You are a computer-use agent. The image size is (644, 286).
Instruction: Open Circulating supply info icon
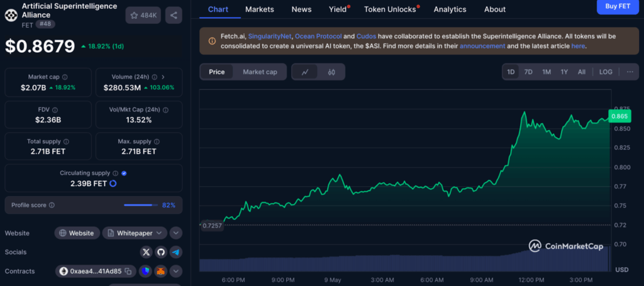pyautogui.click(x=116, y=173)
